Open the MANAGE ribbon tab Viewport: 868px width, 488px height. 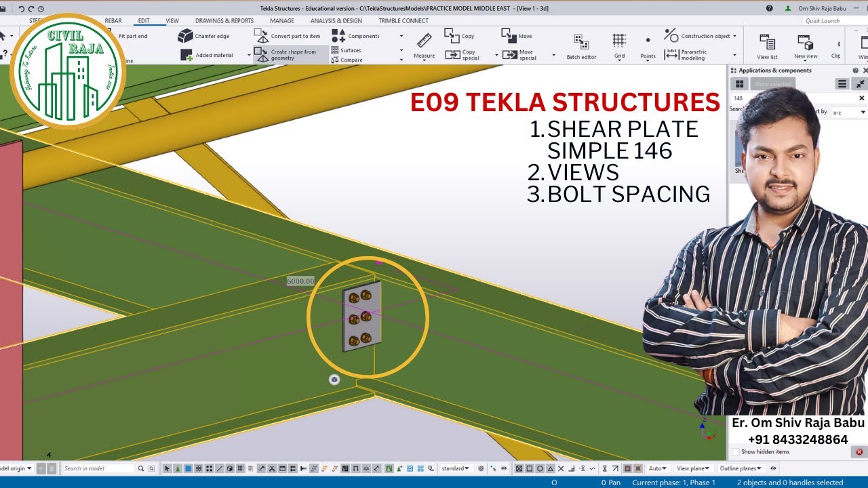click(282, 20)
